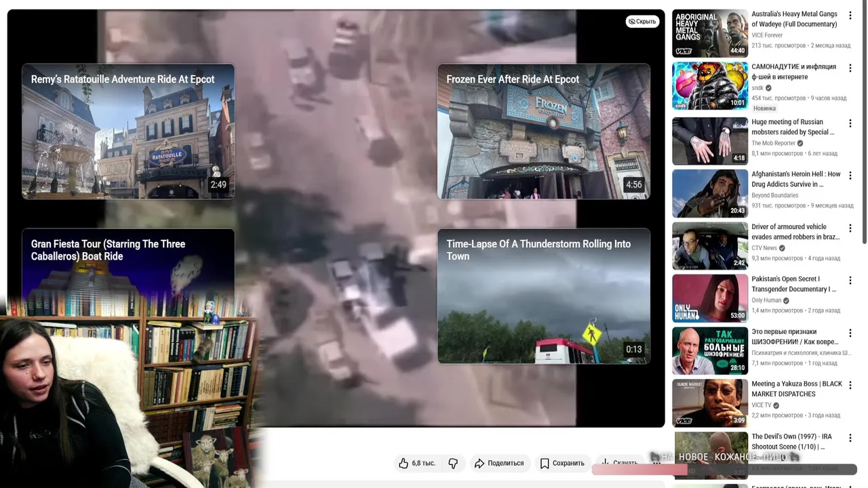
Task: Open Driver of armoured vehicle video thumbnail
Action: 710,246
